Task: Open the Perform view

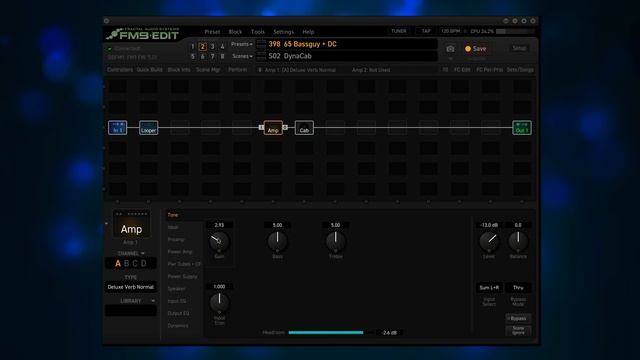Action: click(x=238, y=70)
